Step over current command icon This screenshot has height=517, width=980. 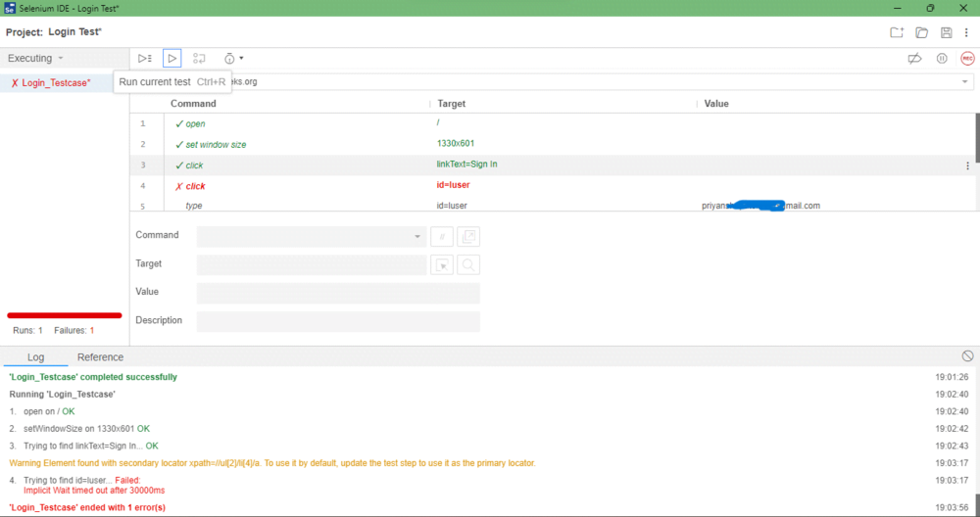[x=199, y=58]
